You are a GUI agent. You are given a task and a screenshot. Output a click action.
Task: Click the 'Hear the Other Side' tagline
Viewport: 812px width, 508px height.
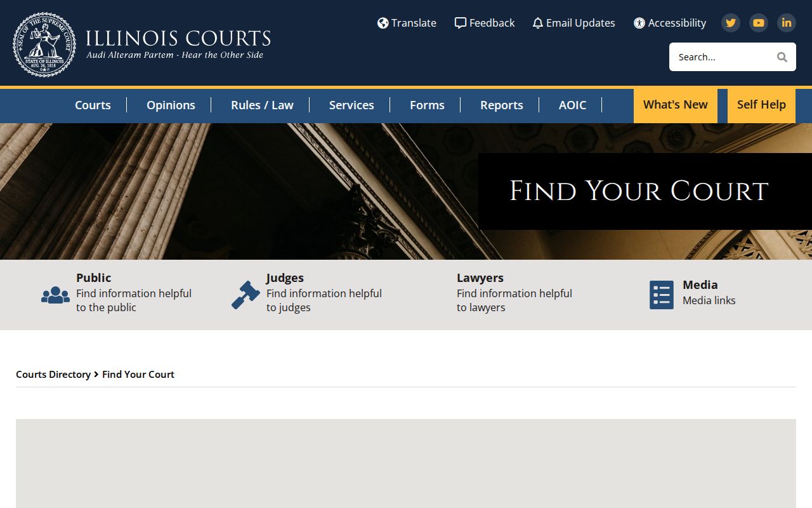click(223, 55)
